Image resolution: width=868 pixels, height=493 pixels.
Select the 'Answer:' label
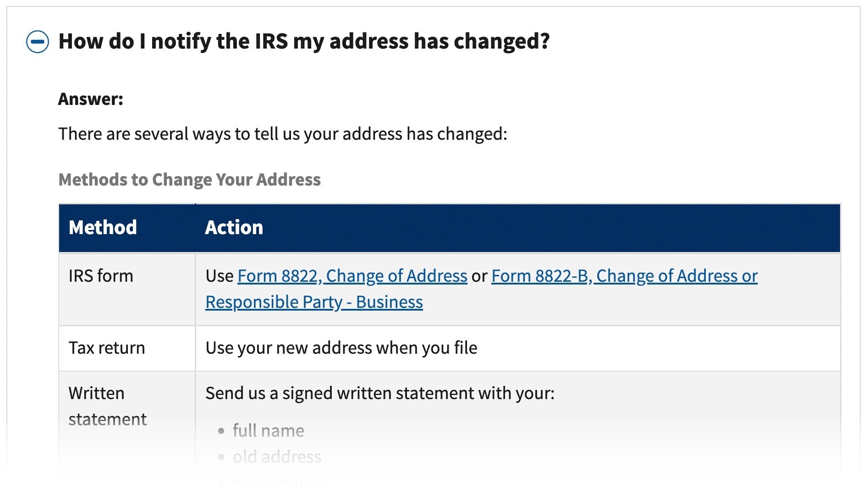point(91,99)
